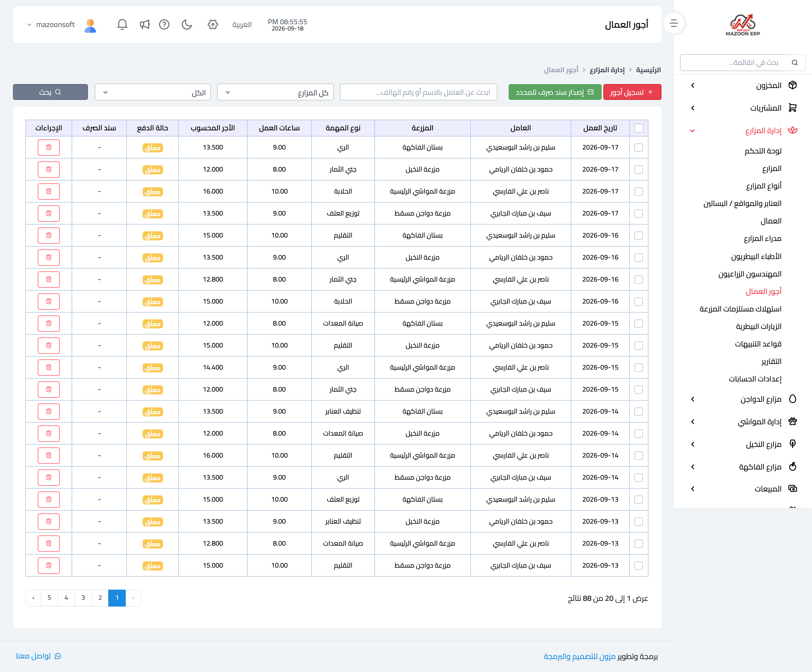Delete the 2026-09-17 ناصر بن علي الفارسي row
Screen dimensions: 812x672
tap(49, 192)
